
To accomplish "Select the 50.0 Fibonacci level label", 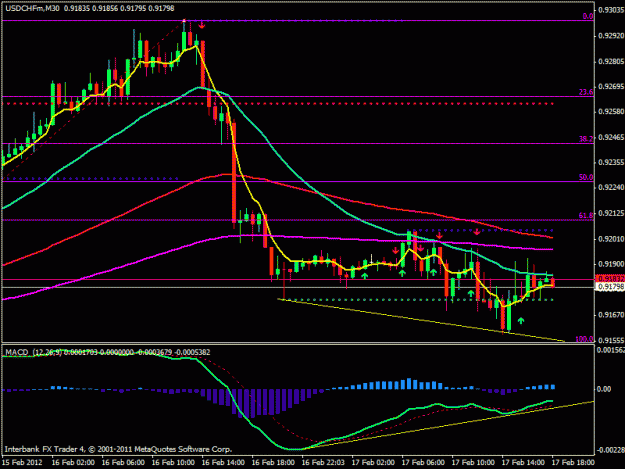I will pos(586,177).
